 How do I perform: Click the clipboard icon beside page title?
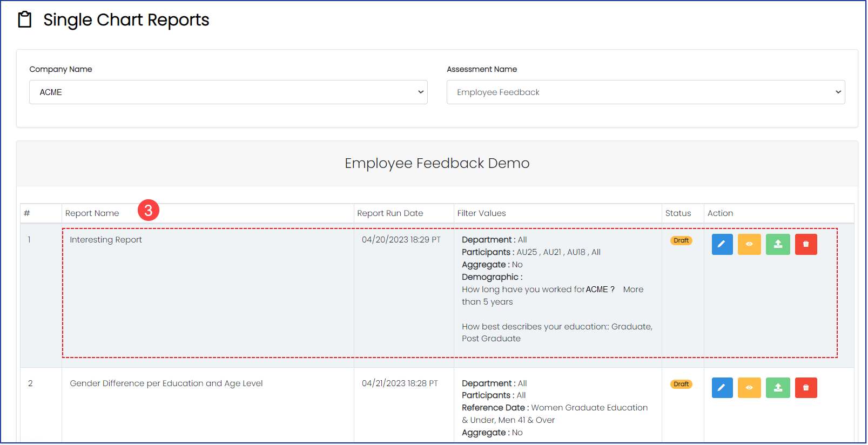25,20
